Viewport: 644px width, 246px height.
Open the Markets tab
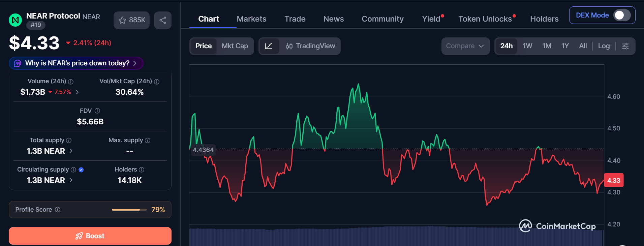coord(251,19)
